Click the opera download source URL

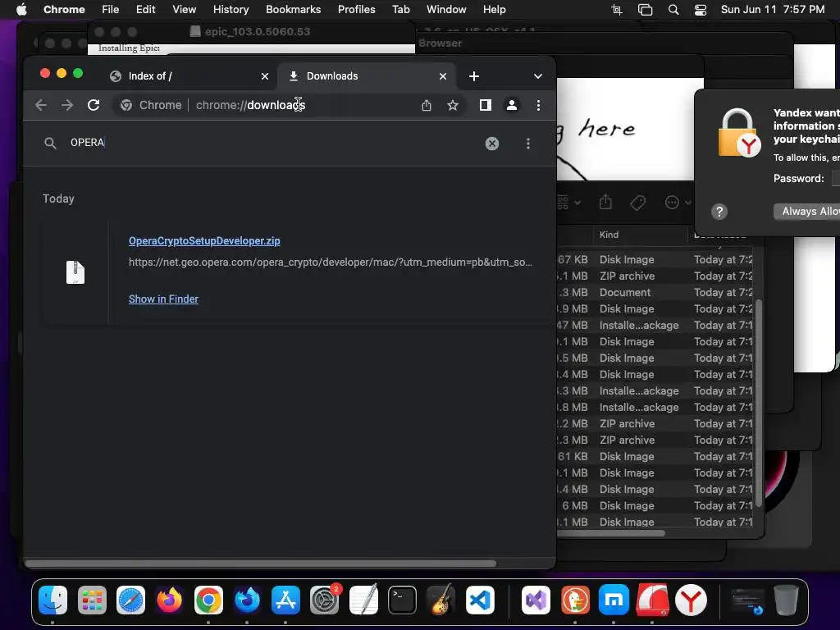pyautogui.click(x=330, y=262)
